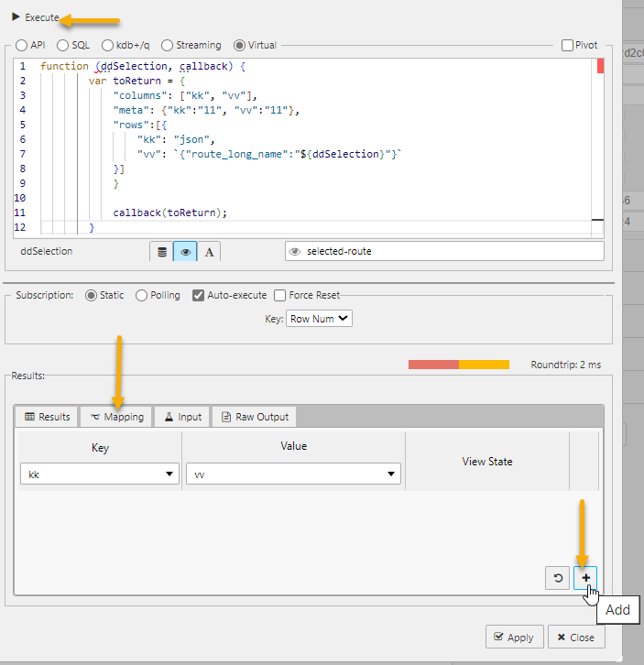Select the text 'A' input type icon
This screenshot has width=644, height=665.
[x=209, y=252]
